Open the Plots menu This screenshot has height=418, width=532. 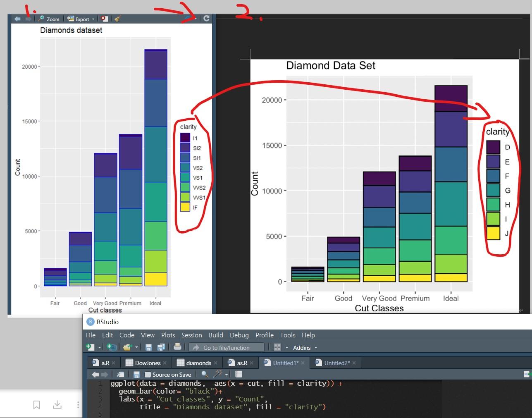168,335
